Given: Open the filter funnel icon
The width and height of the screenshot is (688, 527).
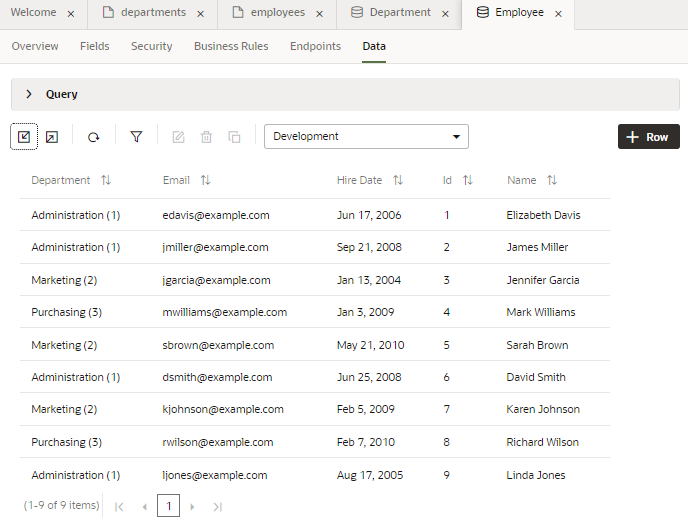Looking at the screenshot, I should (136, 137).
